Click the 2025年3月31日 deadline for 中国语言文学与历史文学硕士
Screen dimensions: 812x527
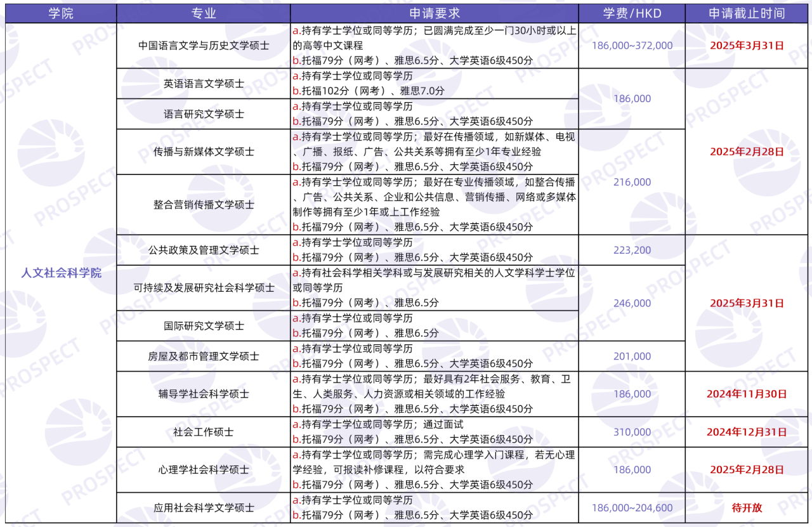[747, 46]
